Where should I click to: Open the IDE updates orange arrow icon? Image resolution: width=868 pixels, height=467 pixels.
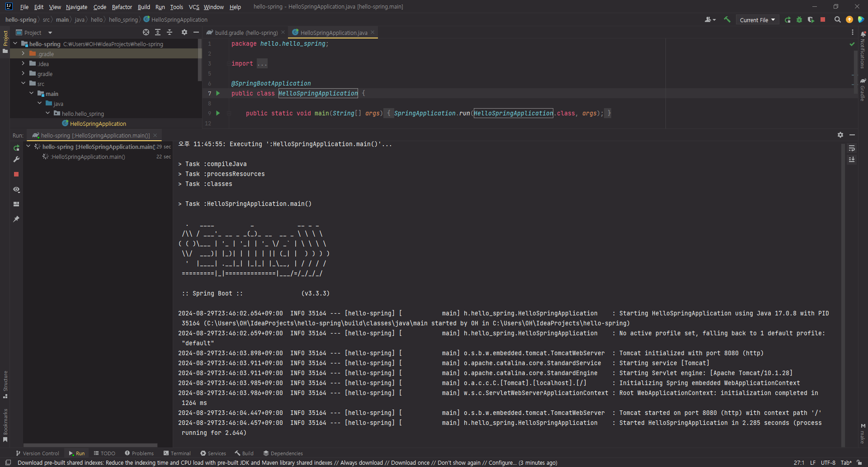coord(849,19)
